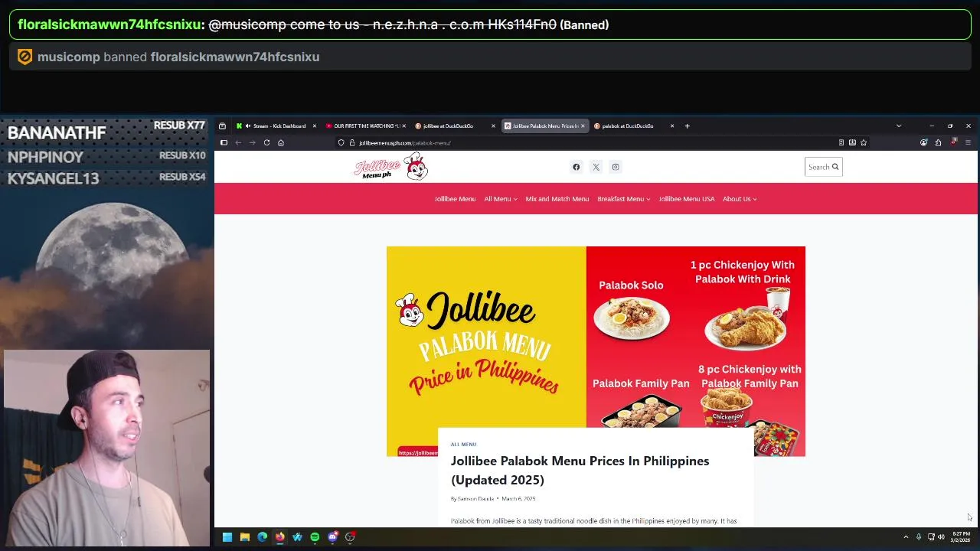This screenshot has height=551, width=980.
Task: Click the address bar URL
Action: [405, 142]
